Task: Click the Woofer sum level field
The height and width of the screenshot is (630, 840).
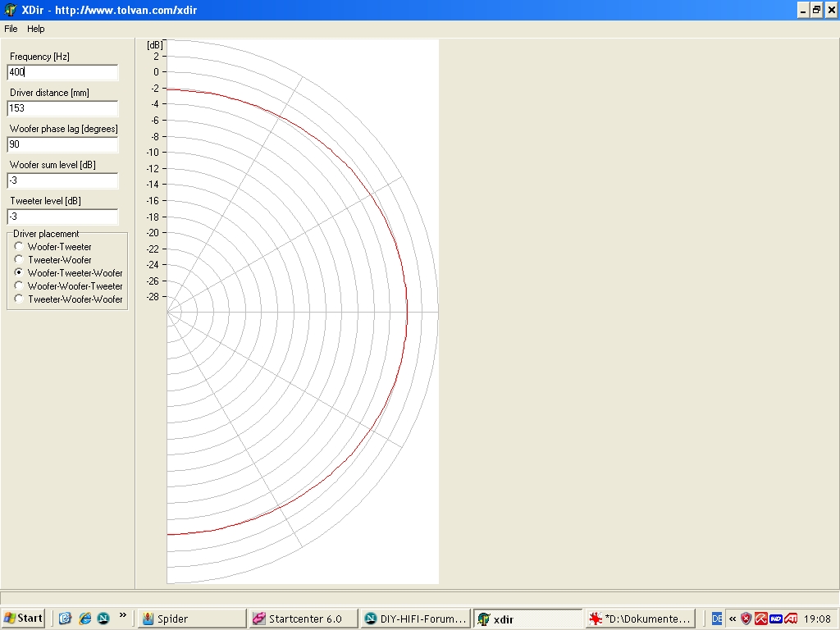Action: [x=62, y=180]
